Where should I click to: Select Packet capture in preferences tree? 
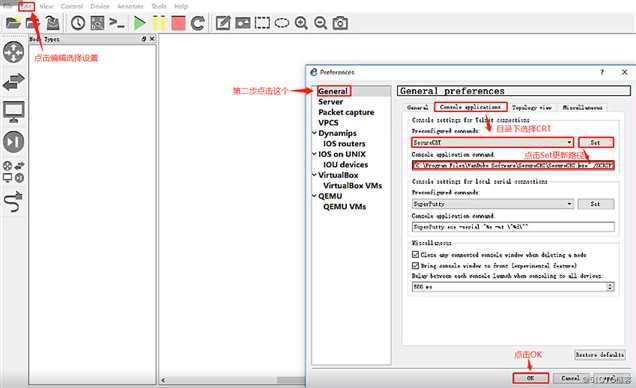tap(346, 112)
